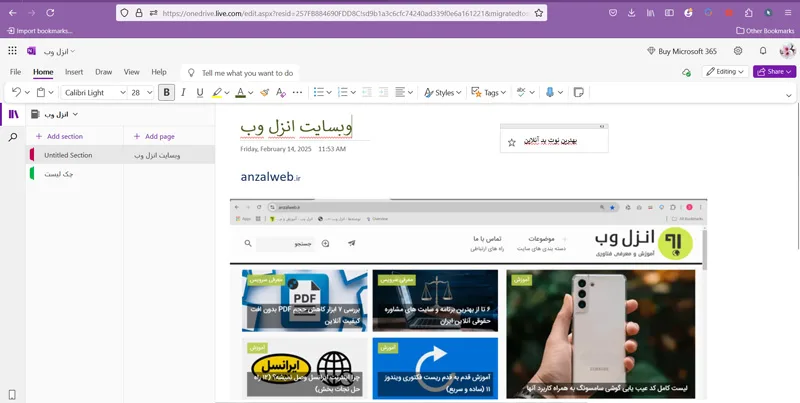Image resolution: width=800 pixels, height=403 pixels.
Task: Open the Tags dropdown
Action: (x=489, y=92)
